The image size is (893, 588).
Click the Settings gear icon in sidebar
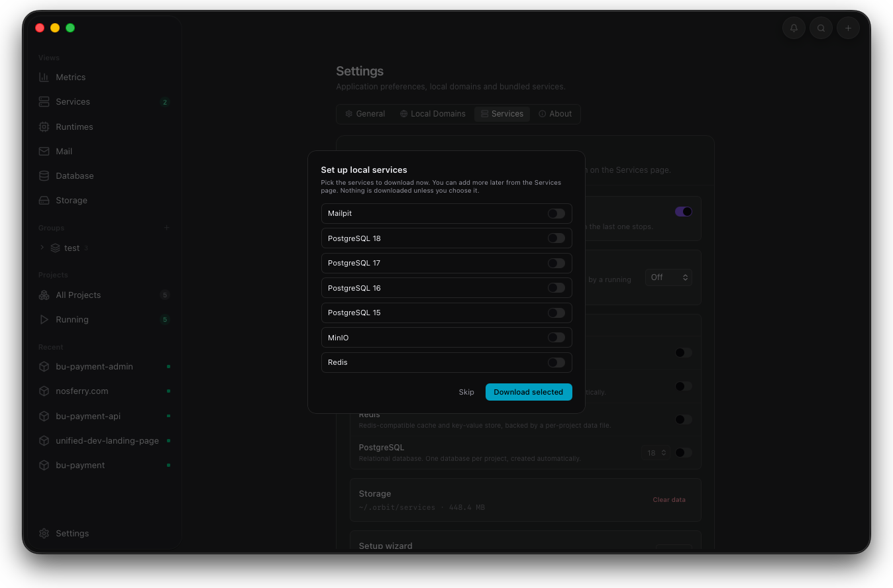tap(44, 533)
